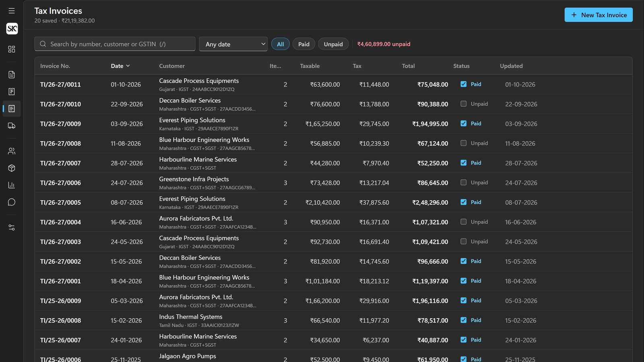Viewport: 644px width, 362px height.
Task: Open the rupee receipt icon in sidebar
Action: pos(12,92)
